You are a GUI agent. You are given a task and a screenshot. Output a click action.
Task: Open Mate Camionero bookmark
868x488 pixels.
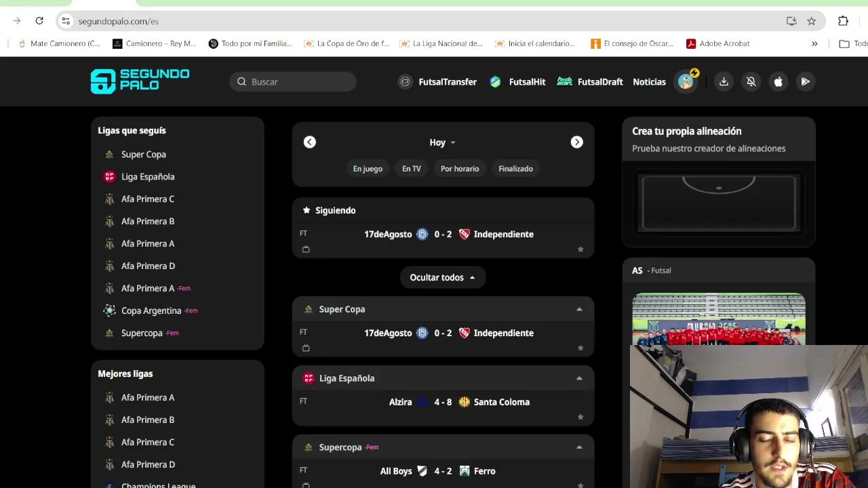[x=59, y=43]
